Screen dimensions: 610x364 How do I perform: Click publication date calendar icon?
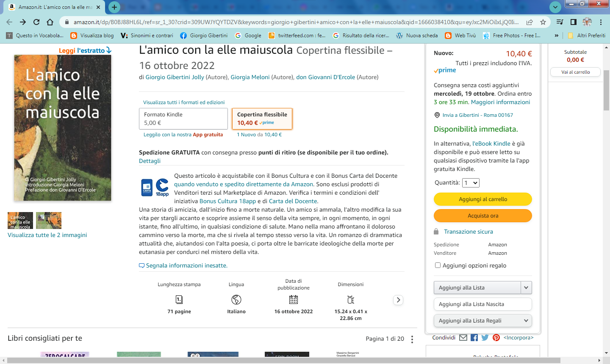(294, 300)
